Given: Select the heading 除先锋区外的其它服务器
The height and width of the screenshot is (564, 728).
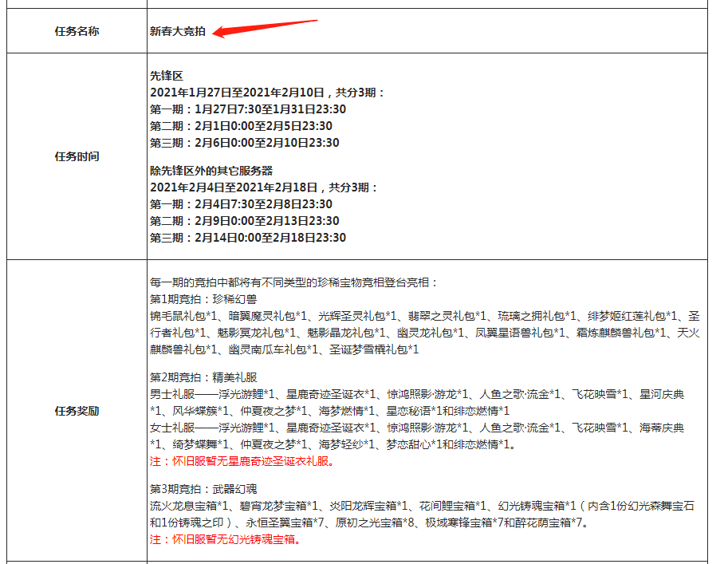Looking at the screenshot, I should (x=211, y=171).
